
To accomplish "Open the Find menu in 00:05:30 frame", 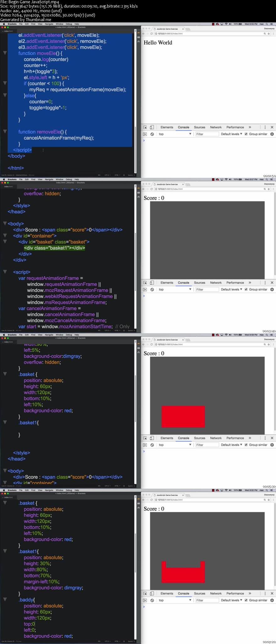I will tap(33, 335).
